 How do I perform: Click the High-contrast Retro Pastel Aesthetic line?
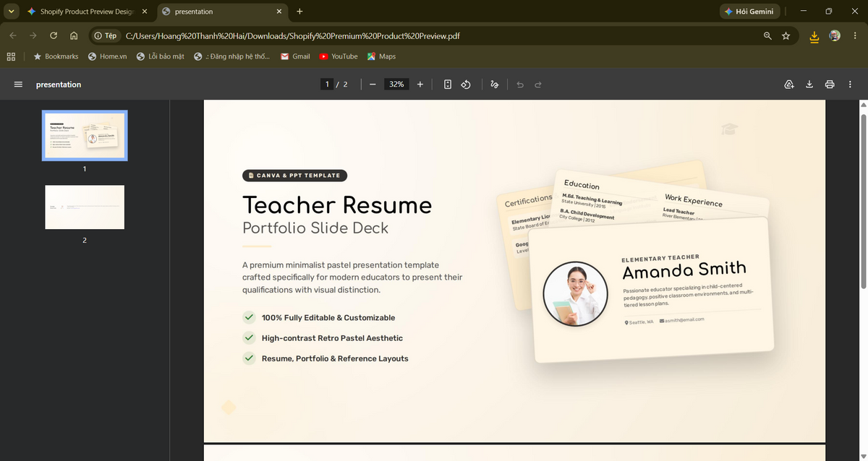tap(332, 338)
